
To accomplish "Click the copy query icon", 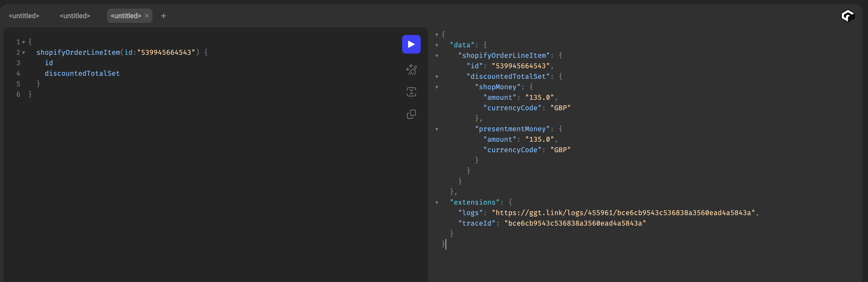I will coord(411,114).
